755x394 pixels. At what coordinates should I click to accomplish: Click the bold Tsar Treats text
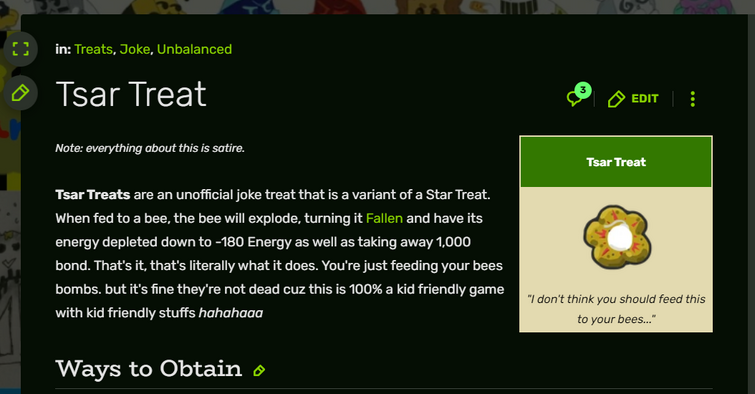coord(93,195)
